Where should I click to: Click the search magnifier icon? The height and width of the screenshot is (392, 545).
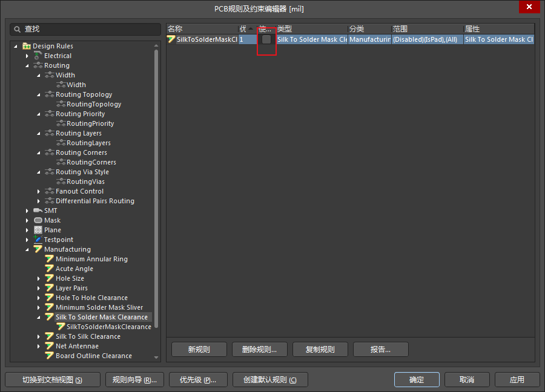pos(17,30)
